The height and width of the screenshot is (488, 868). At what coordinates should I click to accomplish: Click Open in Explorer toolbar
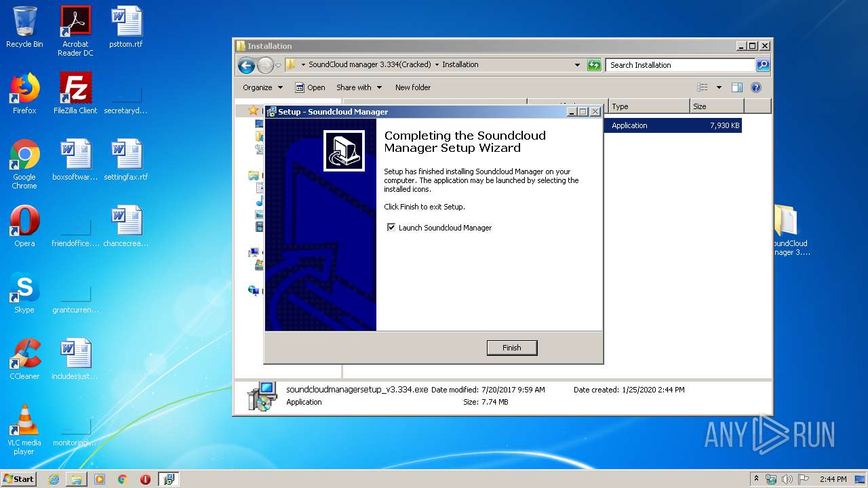[x=310, y=87]
